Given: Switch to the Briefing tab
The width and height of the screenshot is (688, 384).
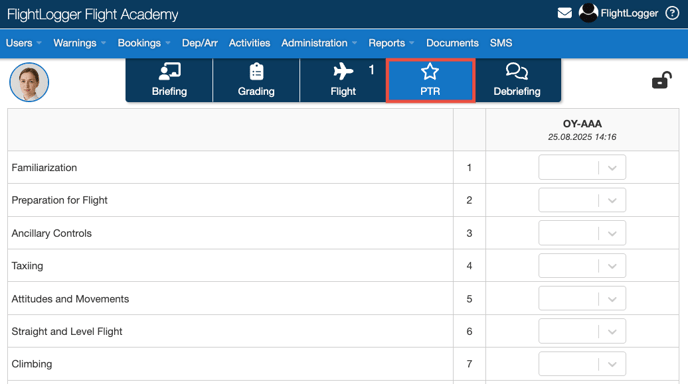Looking at the screenshot, I should pyautogui.click(x=169, y=80).
